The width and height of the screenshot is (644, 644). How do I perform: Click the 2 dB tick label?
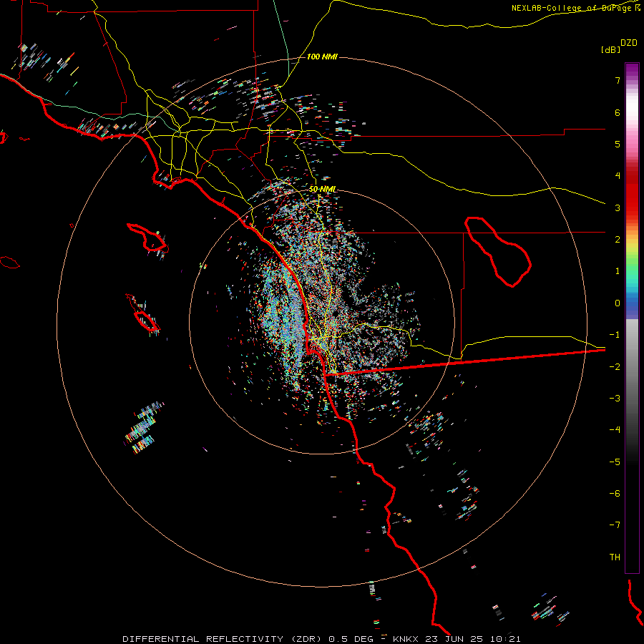(x=618, y=240)
